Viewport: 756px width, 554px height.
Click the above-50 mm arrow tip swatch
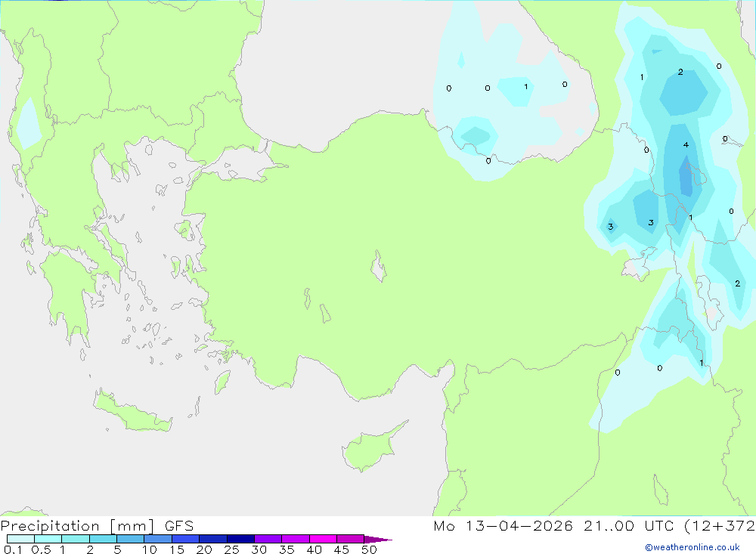coord(377,540)
